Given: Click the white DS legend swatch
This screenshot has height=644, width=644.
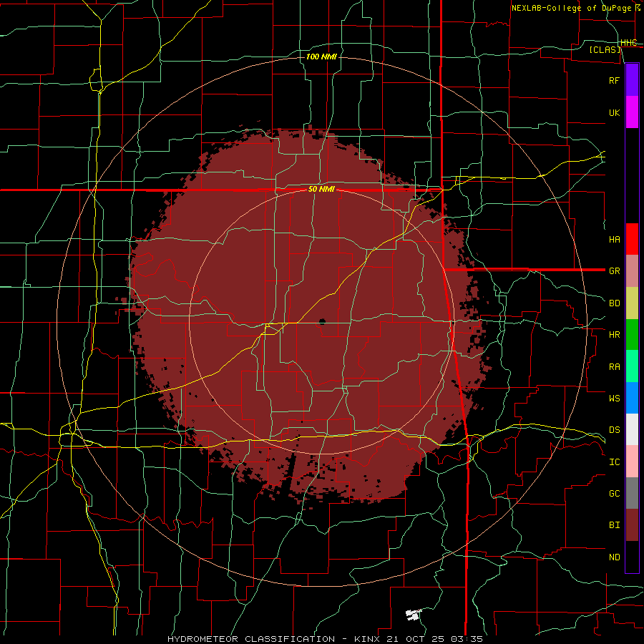Looking at the screenshot, I should (632, 429).
